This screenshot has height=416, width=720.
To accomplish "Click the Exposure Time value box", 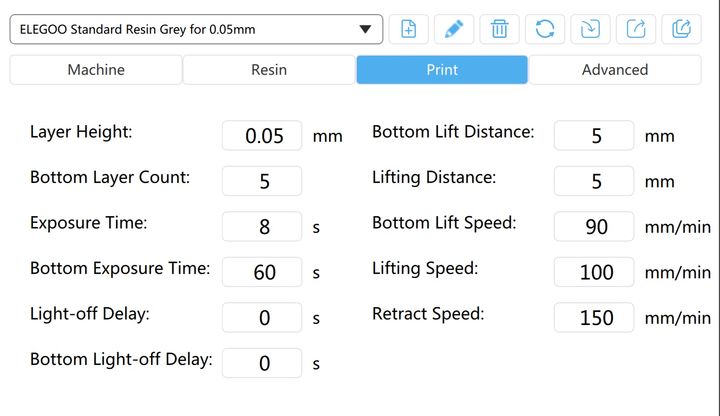I will point(263,226).
